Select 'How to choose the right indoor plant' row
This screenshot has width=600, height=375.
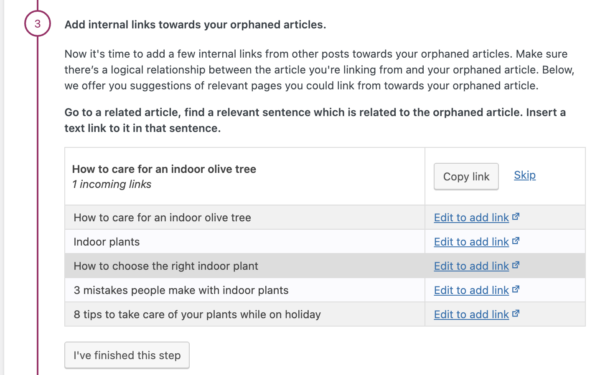(x=325, y=266)
